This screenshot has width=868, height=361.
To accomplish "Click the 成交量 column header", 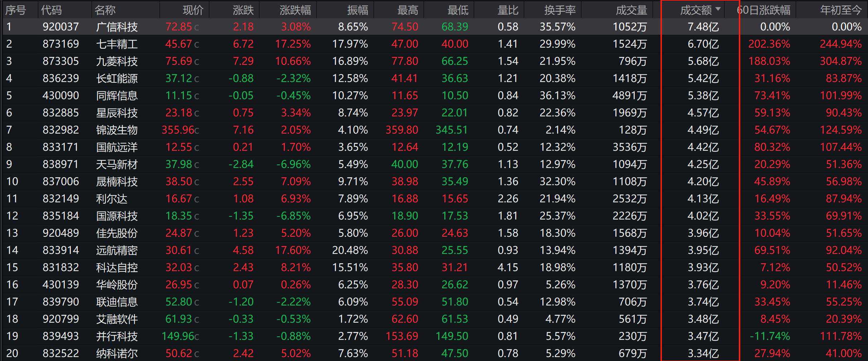I will 632,10.
